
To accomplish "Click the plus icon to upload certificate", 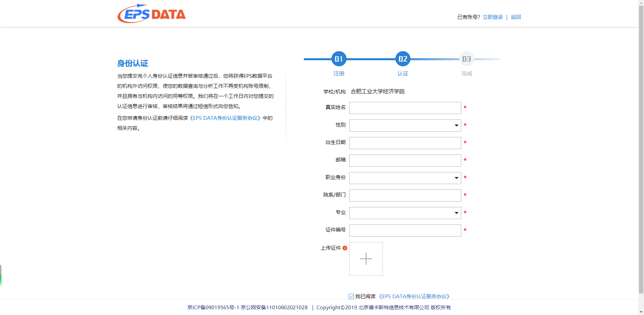I will click(x=366, y=259).
